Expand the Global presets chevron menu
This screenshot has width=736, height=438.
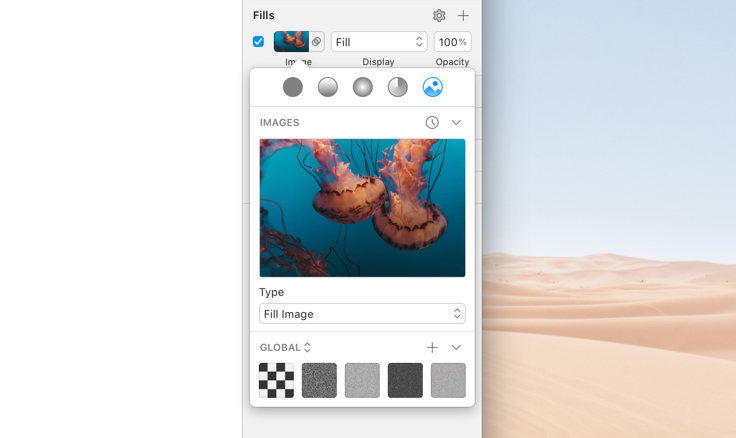click(456, 347)
